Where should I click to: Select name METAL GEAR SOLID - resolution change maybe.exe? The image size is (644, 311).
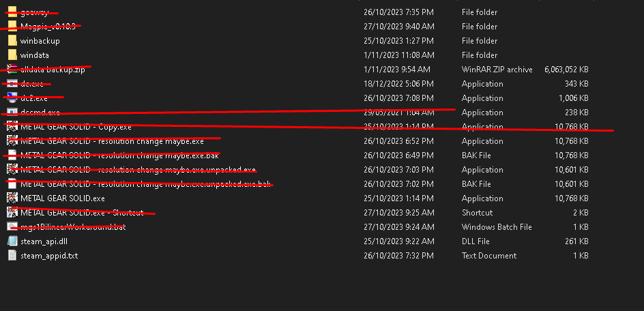pyautogui.click(x=112, y=141)
